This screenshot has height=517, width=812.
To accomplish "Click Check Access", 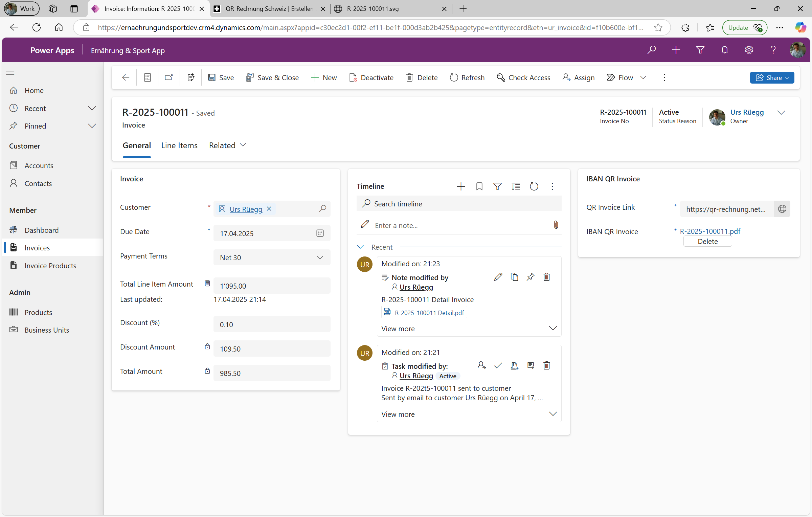I will click(523, 77).
